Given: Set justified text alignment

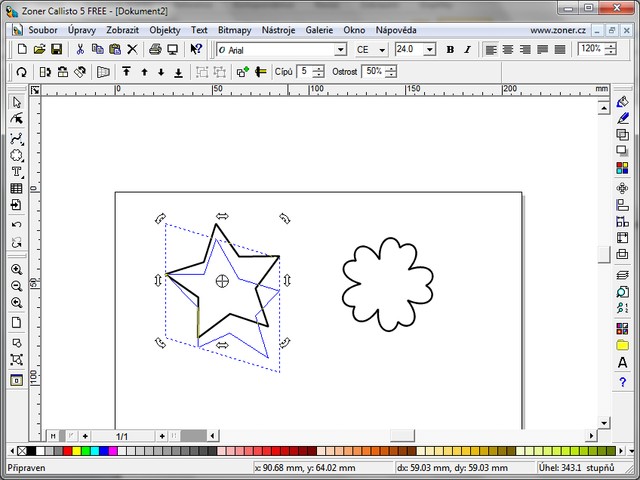Looking at the screenshot, I should [542, 49].
